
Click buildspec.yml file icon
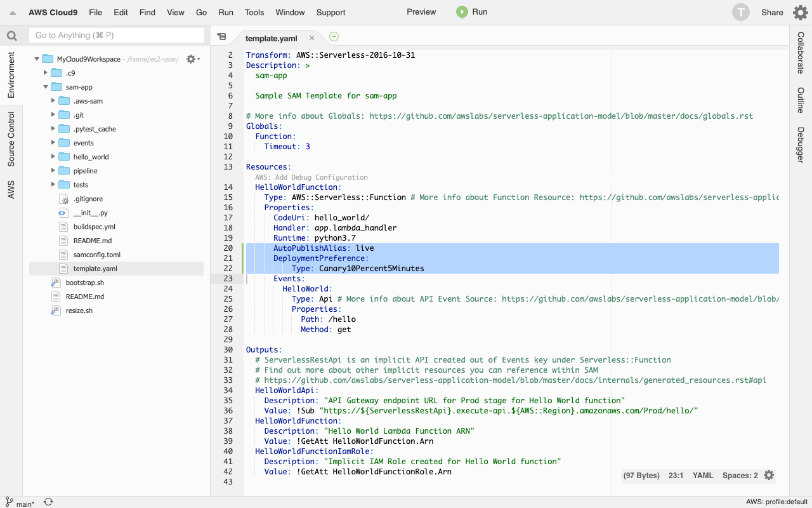[x=63, y=227]
